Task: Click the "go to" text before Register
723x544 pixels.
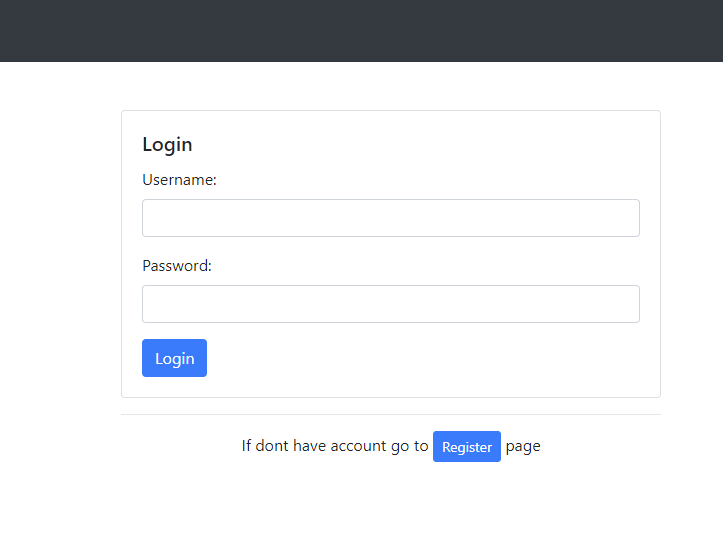Action: pos(409,446)
